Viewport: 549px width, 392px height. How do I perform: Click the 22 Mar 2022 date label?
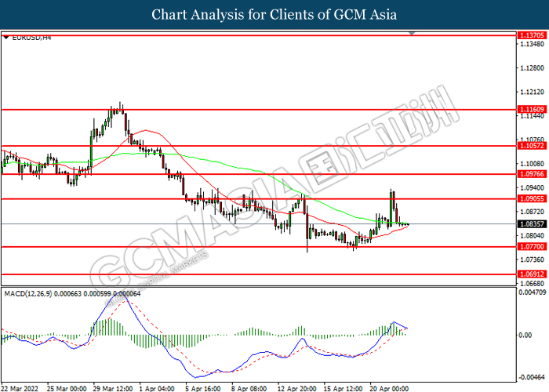[20, 389]
